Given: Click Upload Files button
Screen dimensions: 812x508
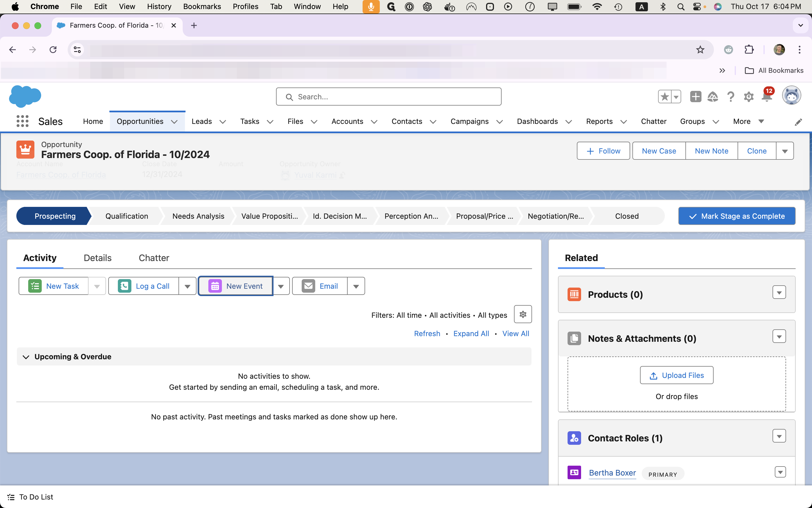Looking at the screenshot, I should click(x=676, y=375).
